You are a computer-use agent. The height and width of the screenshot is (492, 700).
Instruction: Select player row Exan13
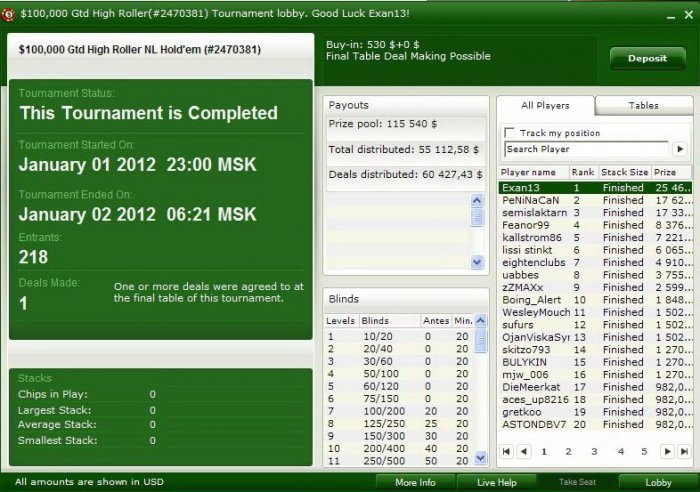click(595, 188)
